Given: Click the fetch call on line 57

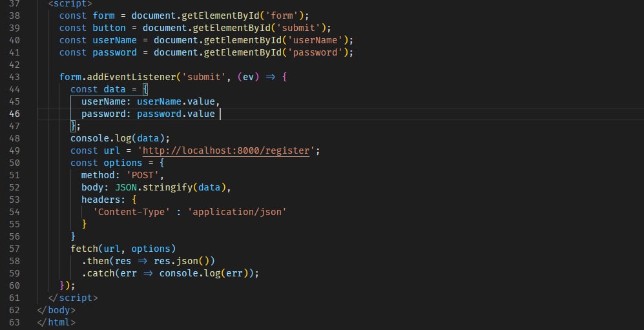Looking at the screenshot, I should (x=84, y=249).
